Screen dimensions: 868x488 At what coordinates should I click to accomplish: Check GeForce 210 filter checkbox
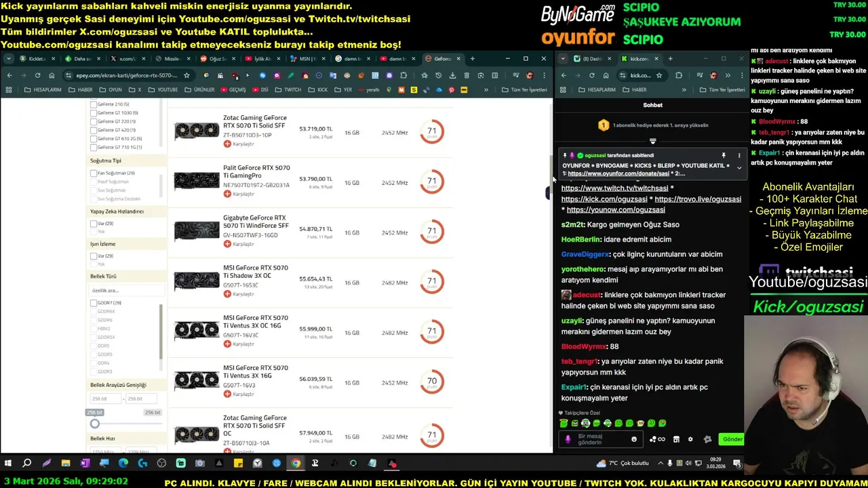click(x=94, y=104)
